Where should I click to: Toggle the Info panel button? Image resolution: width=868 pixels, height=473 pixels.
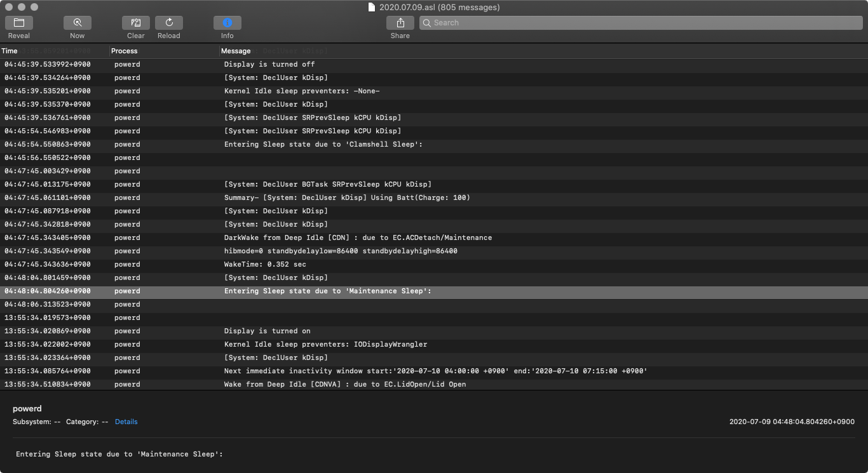[227, 23]
